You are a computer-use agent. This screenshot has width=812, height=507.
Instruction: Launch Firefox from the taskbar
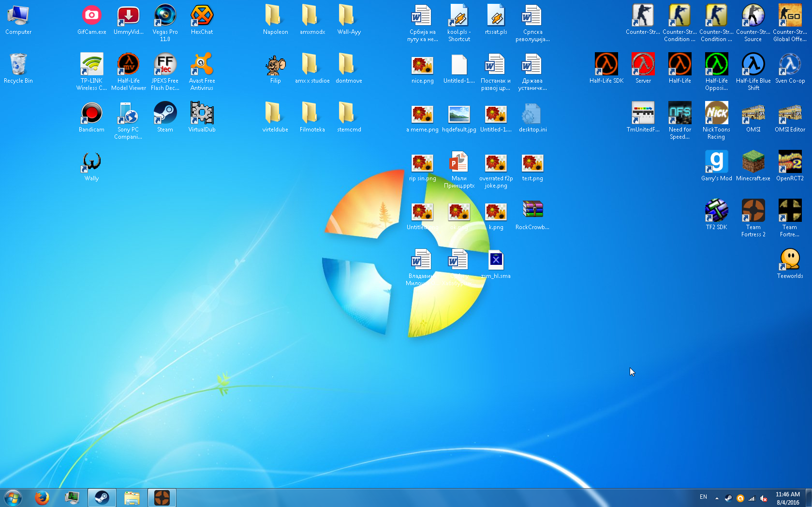[x=42, y=497]
